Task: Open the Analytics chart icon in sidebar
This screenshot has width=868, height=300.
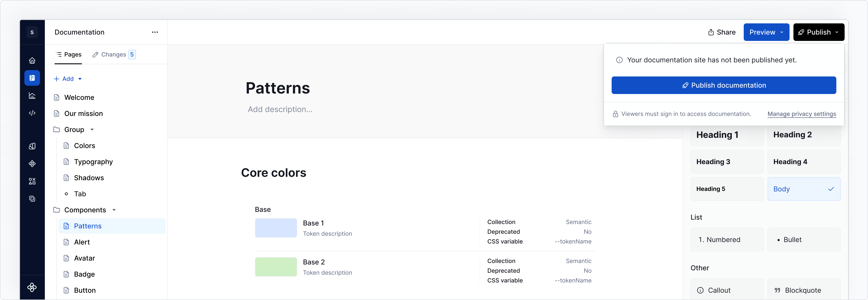Action: click(x=32, y=96)
